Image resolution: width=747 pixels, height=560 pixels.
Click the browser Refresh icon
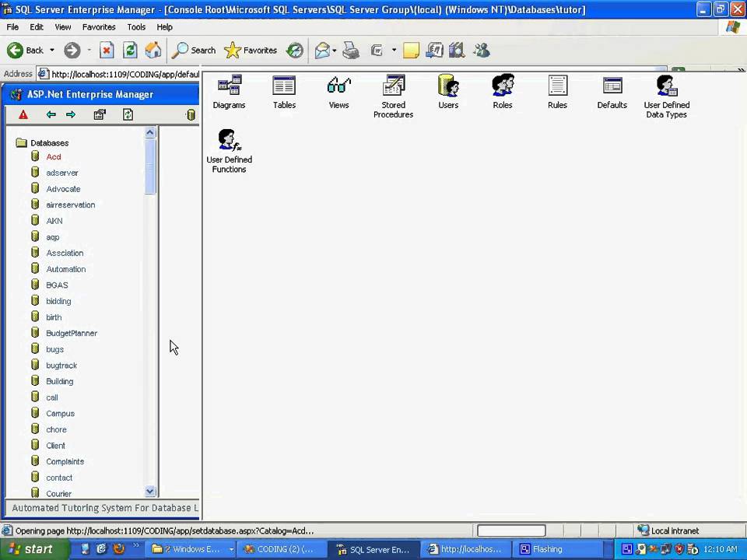[x=130, y=50]
